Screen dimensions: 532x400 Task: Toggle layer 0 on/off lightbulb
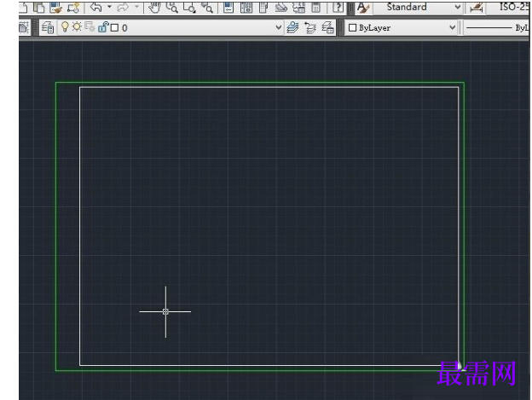click(x=65, y=26)
